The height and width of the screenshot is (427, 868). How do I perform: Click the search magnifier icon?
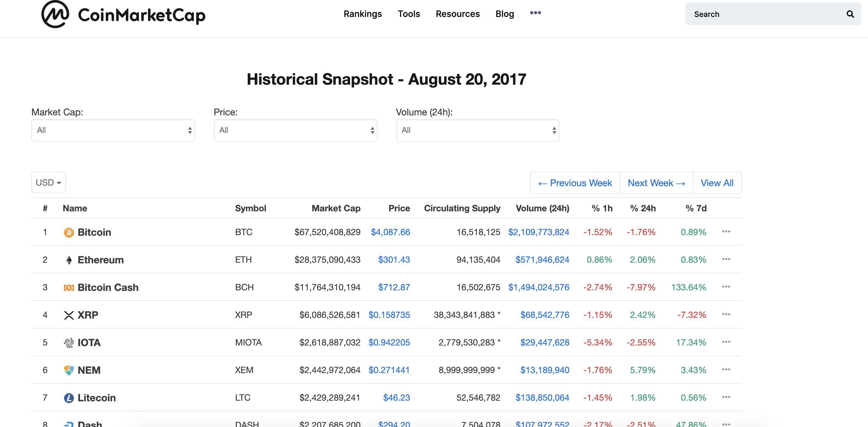point(850,14)
